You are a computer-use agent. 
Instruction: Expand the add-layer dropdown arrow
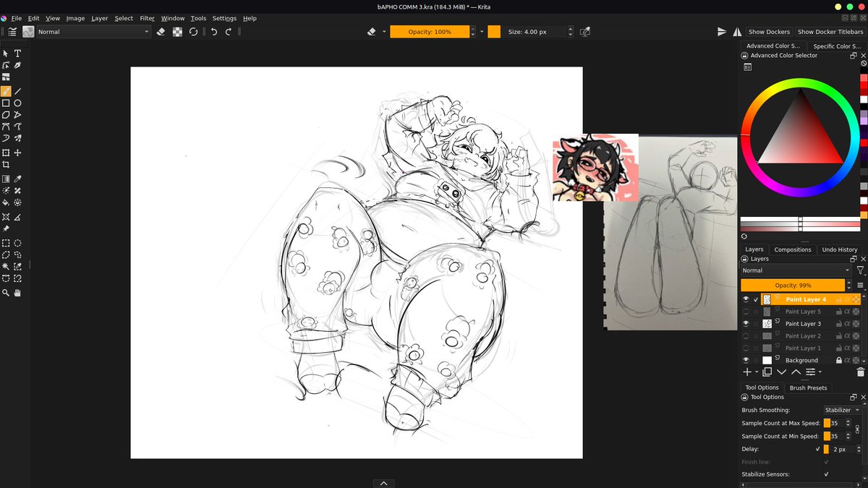(757, 372)
